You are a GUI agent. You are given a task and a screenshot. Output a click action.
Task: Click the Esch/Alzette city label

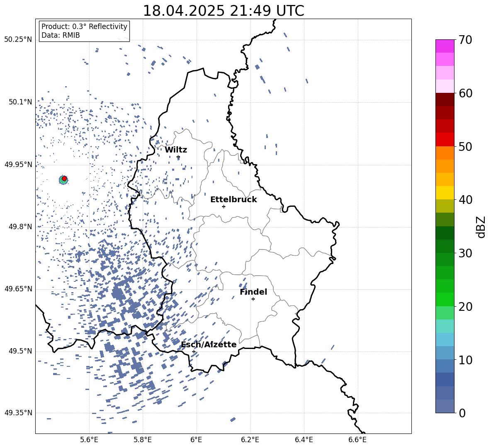click(x=209, y=345)
